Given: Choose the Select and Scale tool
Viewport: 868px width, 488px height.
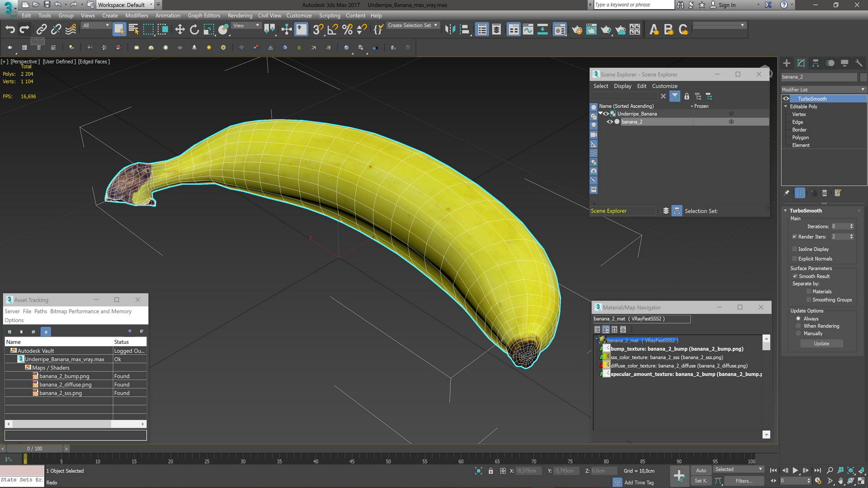Looking at the screenshot, I should pos(209,30).
